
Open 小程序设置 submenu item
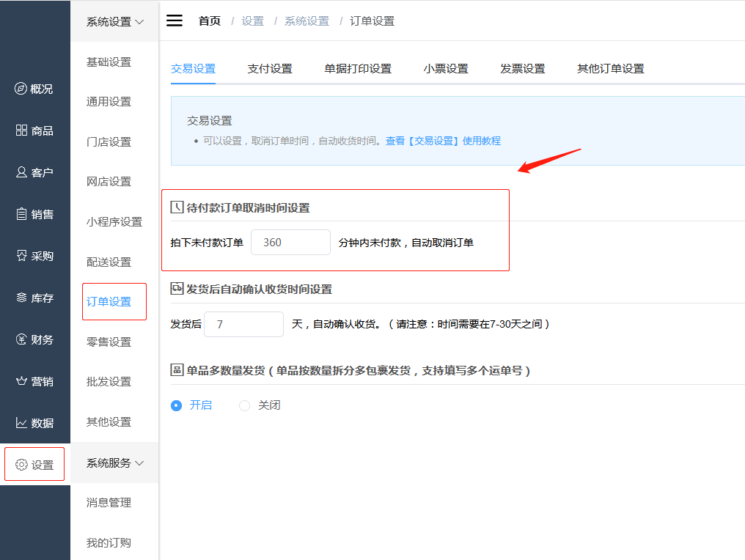[x=114, y=222]
